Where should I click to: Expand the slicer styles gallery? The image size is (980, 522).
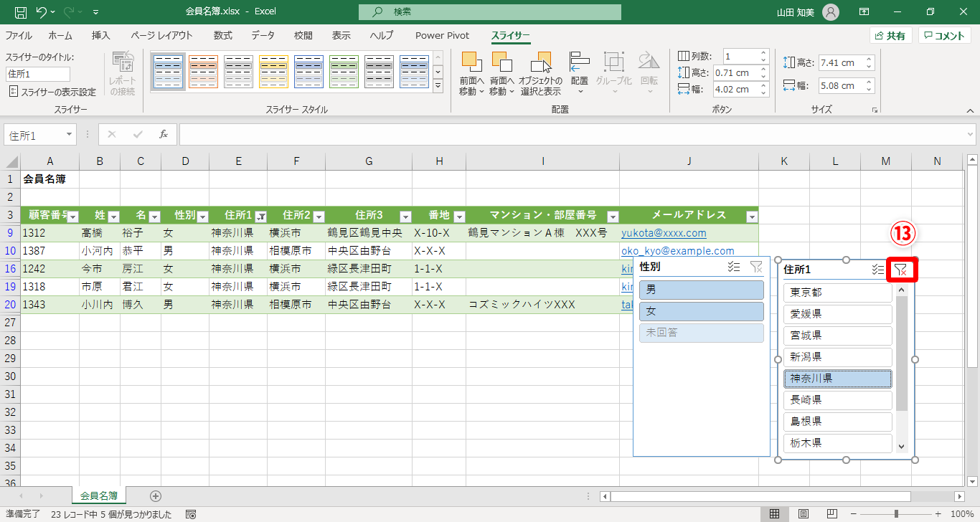438,87
